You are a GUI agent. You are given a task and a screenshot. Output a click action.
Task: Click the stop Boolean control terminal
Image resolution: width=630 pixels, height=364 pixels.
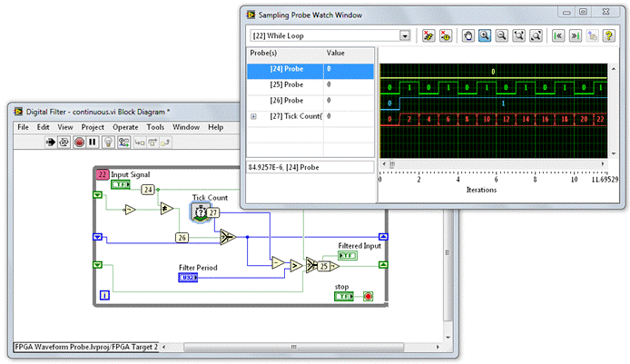346,296
